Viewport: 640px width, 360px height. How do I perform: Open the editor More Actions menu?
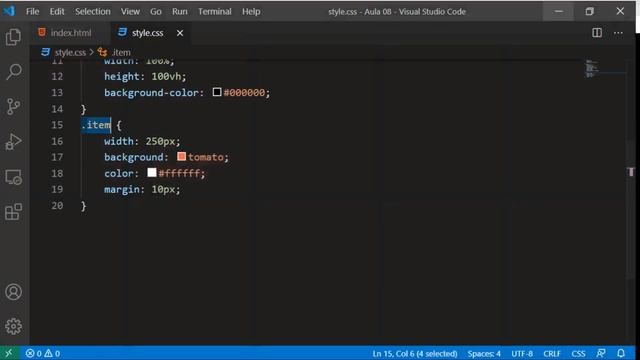point(618,33)
